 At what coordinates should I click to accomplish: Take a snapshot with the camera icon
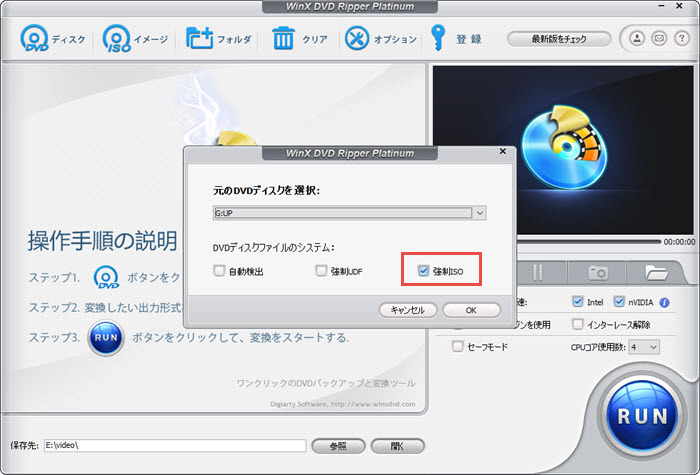pos(597,272)
